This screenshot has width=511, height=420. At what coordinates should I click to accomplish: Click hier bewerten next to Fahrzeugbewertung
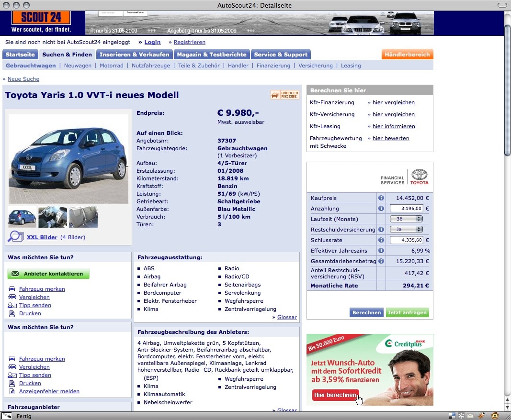click(391, 138)
